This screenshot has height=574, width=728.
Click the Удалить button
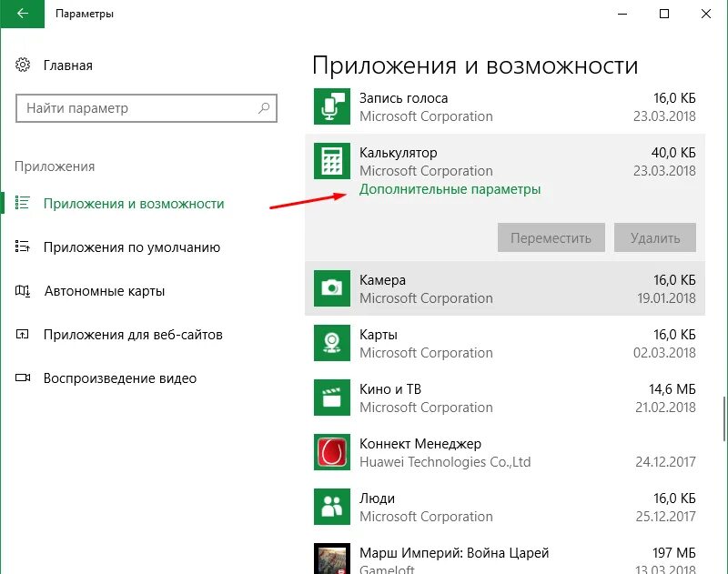click(x=654, y=237)
